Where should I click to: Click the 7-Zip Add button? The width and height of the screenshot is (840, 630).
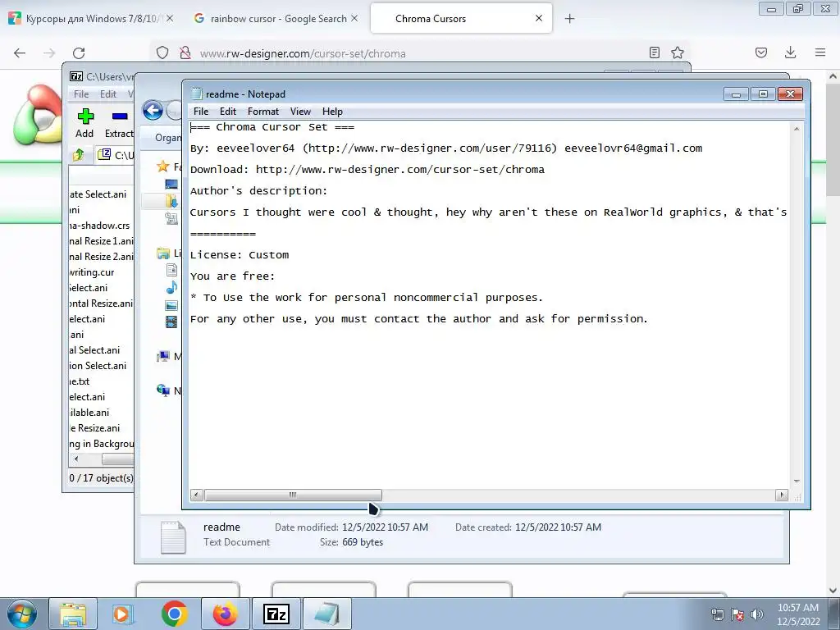point(84,124)
